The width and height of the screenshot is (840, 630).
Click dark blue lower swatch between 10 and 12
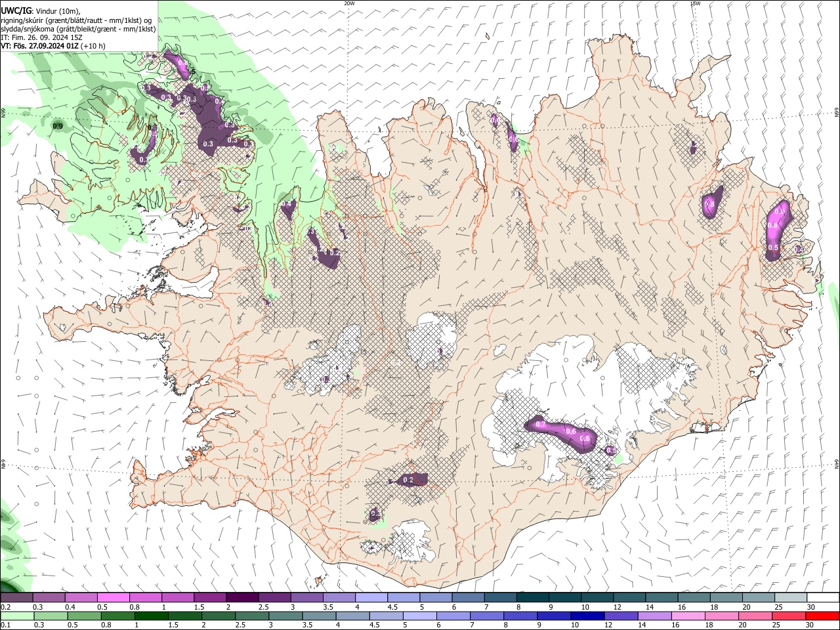[587, 616]
